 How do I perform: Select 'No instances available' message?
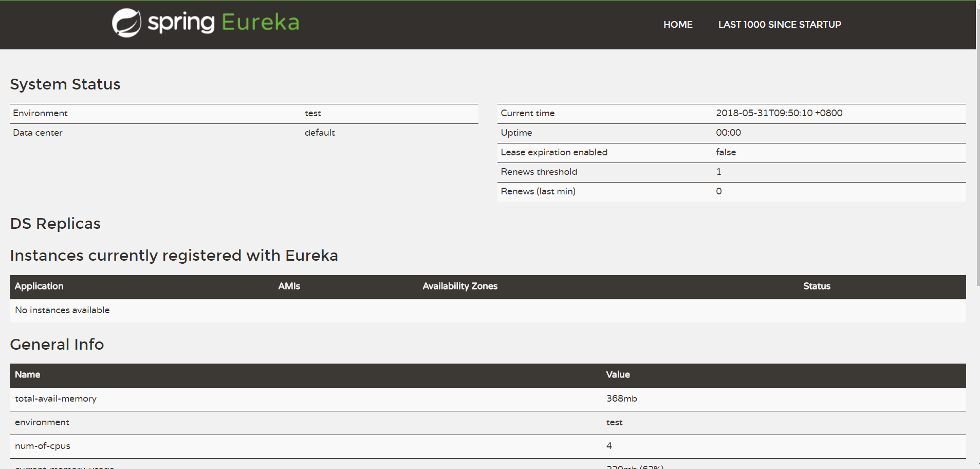[62, 310]
